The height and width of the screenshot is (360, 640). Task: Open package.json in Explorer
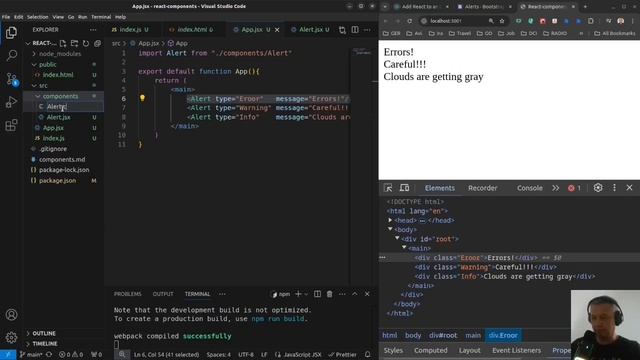coord(57,181)
